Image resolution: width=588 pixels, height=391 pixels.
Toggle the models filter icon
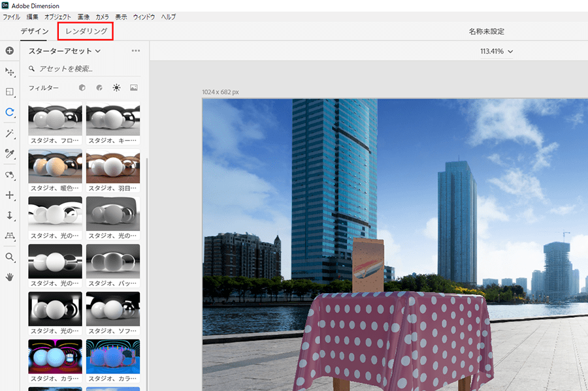coord(82,87)
